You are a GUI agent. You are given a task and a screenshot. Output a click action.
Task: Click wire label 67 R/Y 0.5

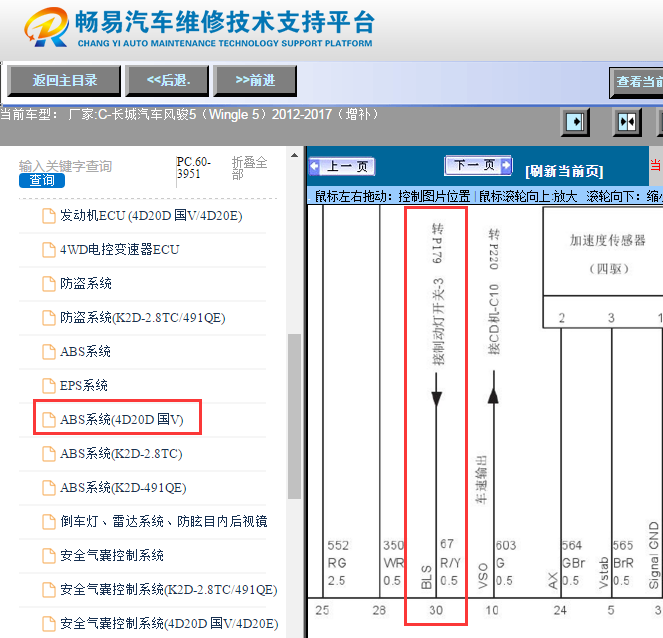[449, 562]
